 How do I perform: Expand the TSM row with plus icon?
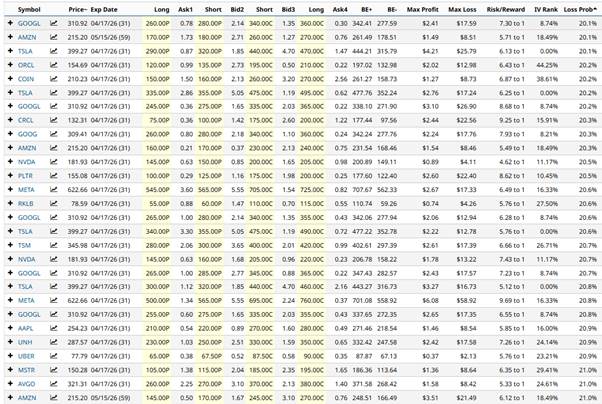pos(10,245)
